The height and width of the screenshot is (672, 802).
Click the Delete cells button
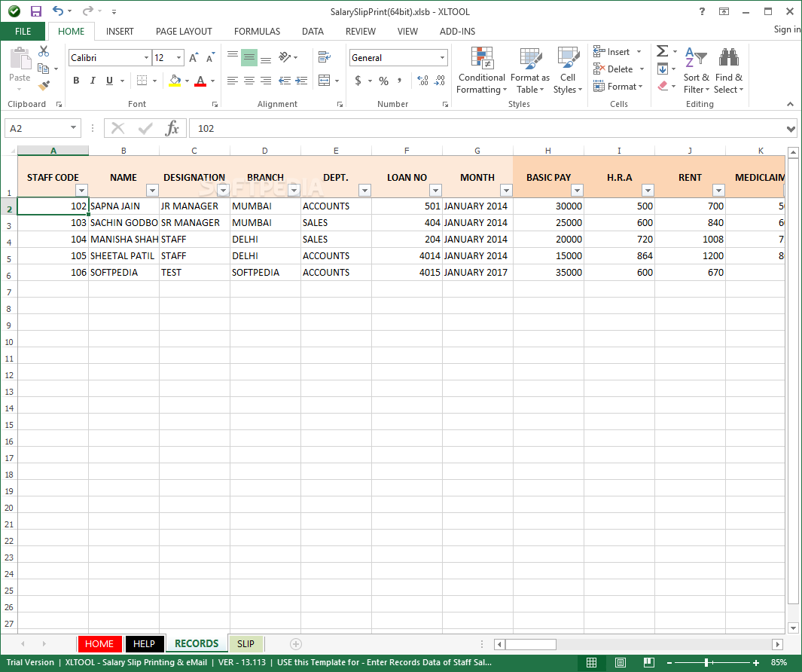[618, 69]
